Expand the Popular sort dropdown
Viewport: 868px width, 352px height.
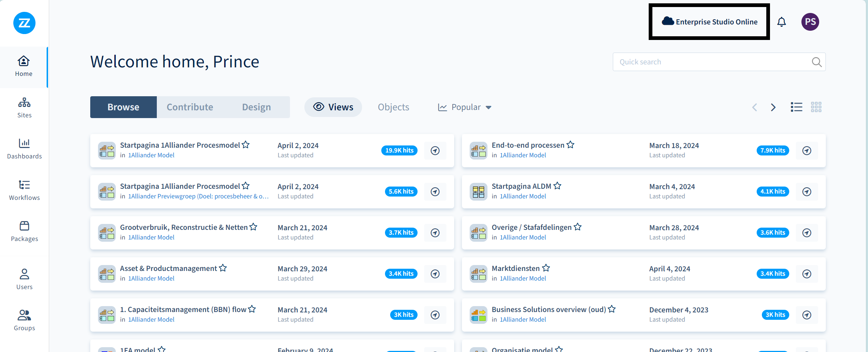(465, 107)
